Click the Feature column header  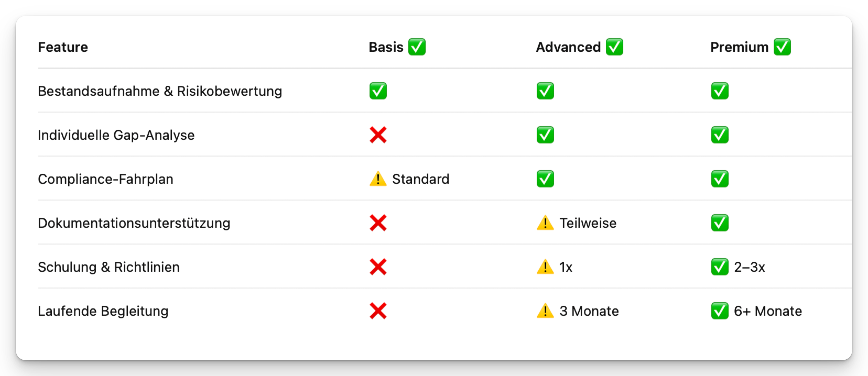pyautogui.click(x=63, y=47)
